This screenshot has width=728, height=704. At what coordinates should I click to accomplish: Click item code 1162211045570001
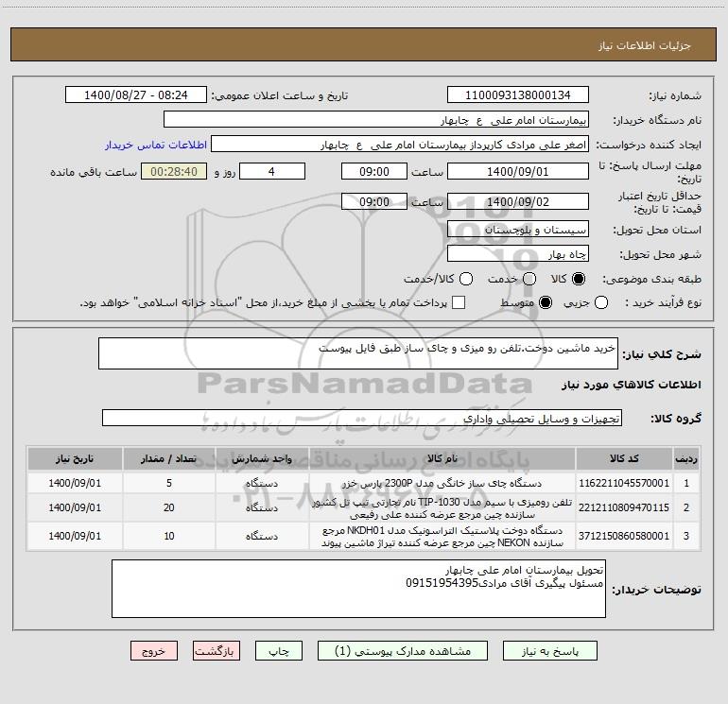click(624, 483)
